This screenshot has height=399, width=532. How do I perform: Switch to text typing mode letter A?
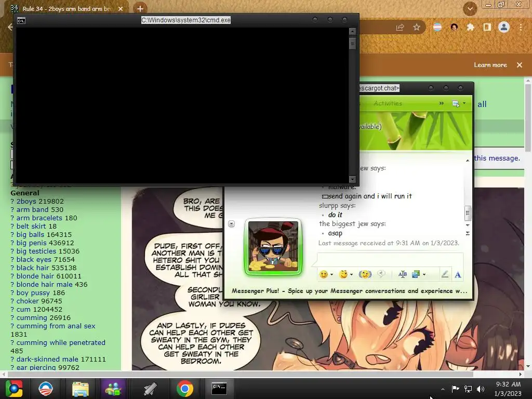pos(458,274)
